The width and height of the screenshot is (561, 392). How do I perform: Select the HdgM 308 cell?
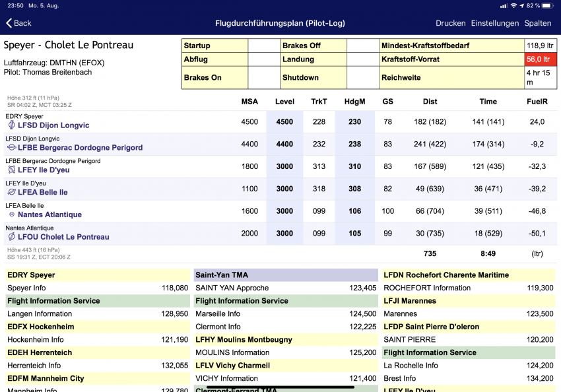tap(354, 189)
